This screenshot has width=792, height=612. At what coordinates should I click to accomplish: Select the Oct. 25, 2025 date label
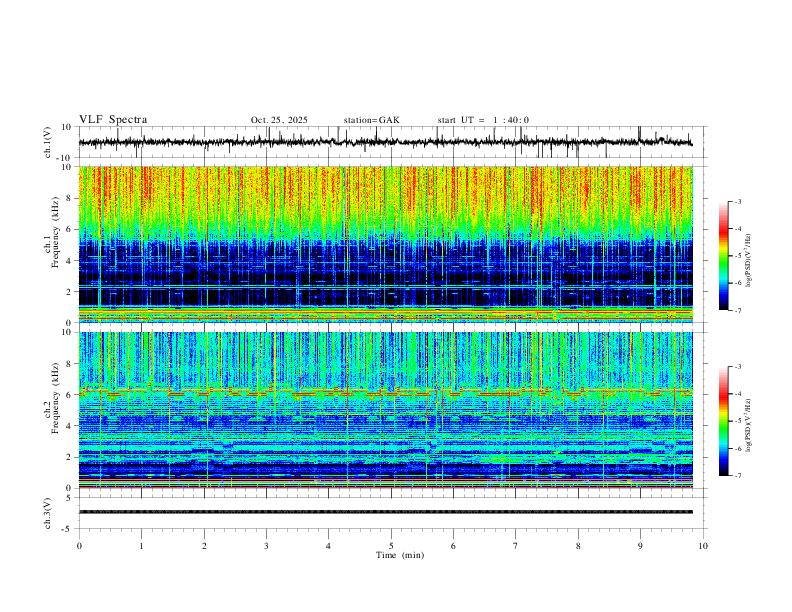coord(279,120)
